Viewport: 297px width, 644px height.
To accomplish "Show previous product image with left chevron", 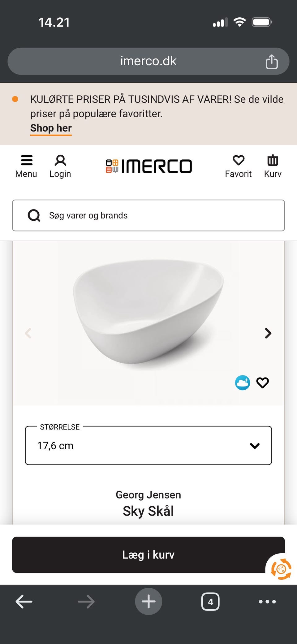I will (x=28, y=333).
